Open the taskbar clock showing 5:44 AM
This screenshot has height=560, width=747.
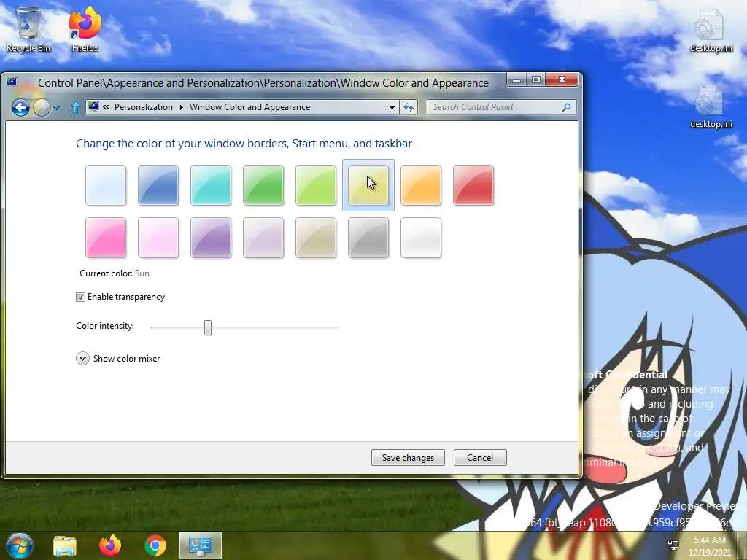pyautogui.click(x=710, y=545)
